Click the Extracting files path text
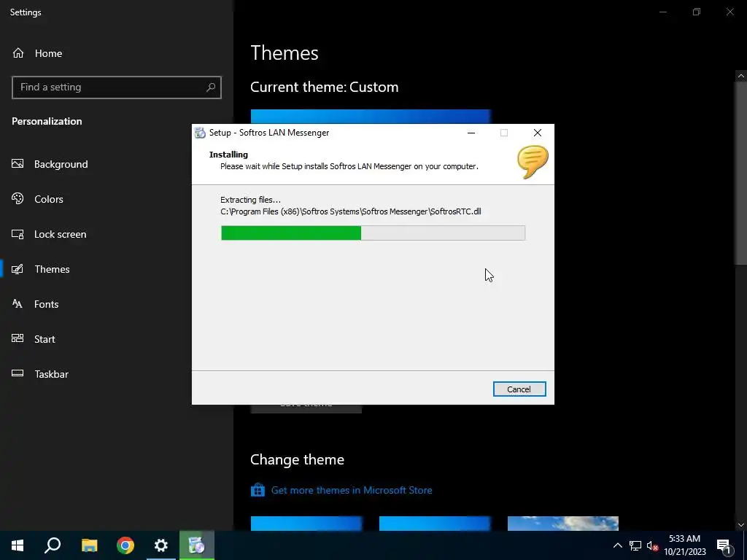 (351, 211)
